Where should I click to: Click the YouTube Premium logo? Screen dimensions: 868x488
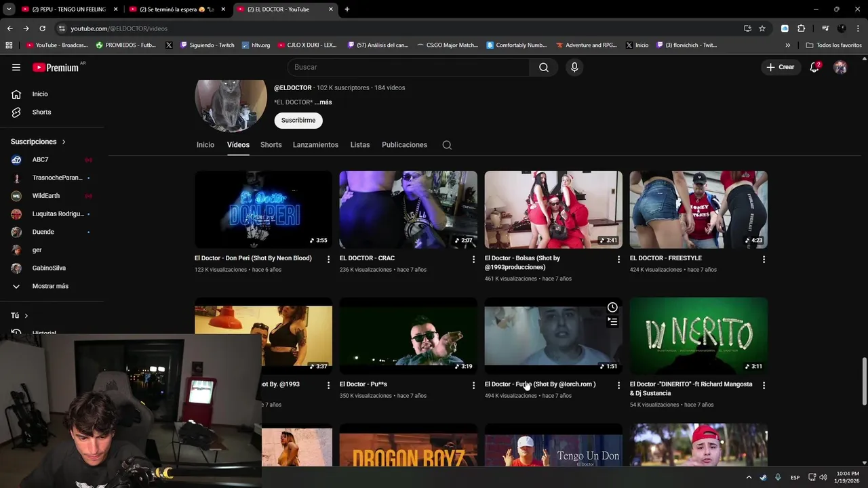coord(57,67)
